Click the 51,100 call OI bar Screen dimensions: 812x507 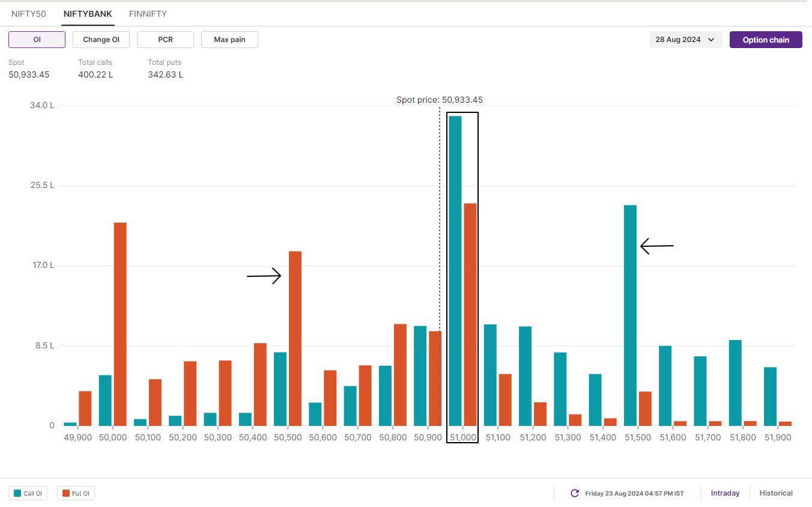[490, 375]
